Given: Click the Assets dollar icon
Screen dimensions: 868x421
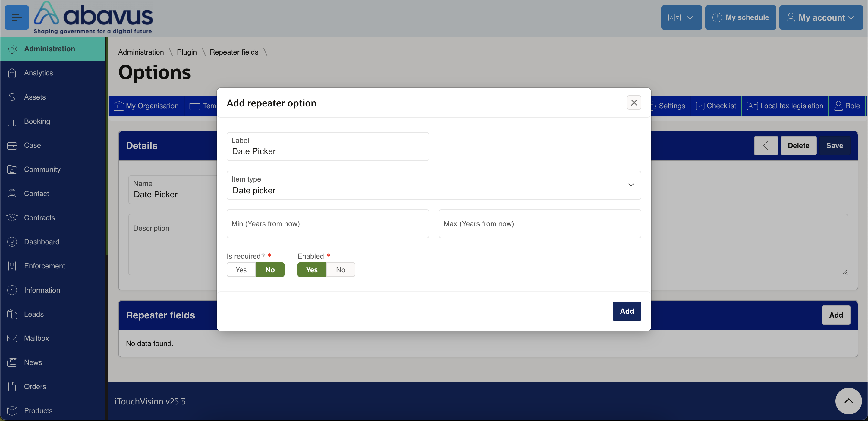Looking at the screenshot, I should pyautogui.click(x=12, y=97).
